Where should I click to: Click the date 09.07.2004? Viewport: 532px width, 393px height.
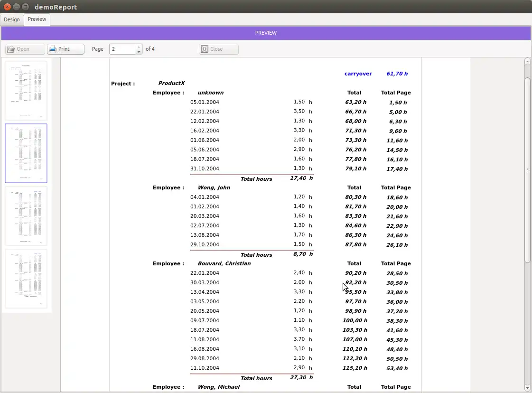[205, 321]
